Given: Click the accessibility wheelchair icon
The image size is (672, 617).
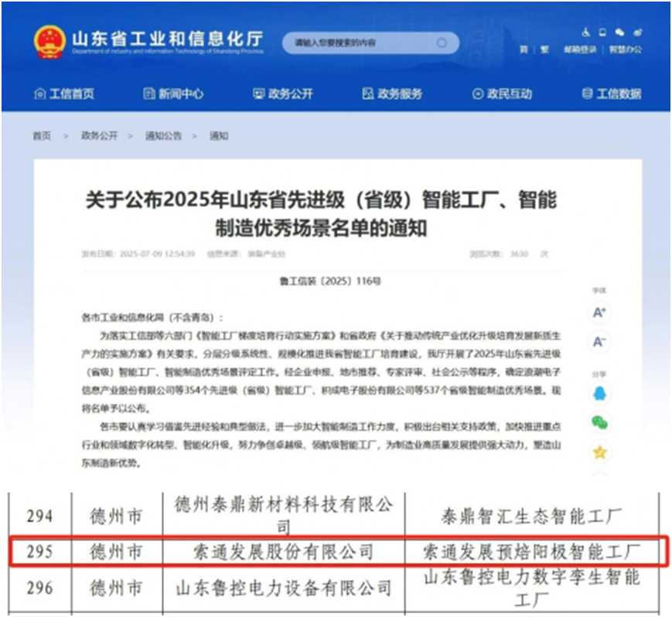Looking at the screenshot, I should (586, 32).
